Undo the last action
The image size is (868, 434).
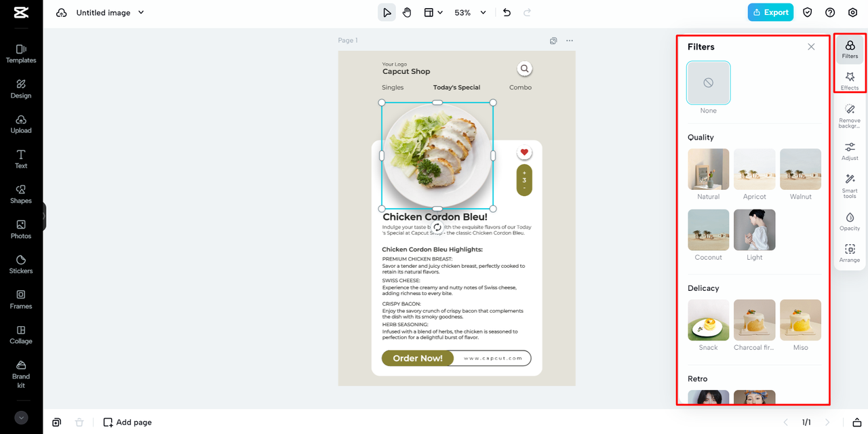[506, 12]
